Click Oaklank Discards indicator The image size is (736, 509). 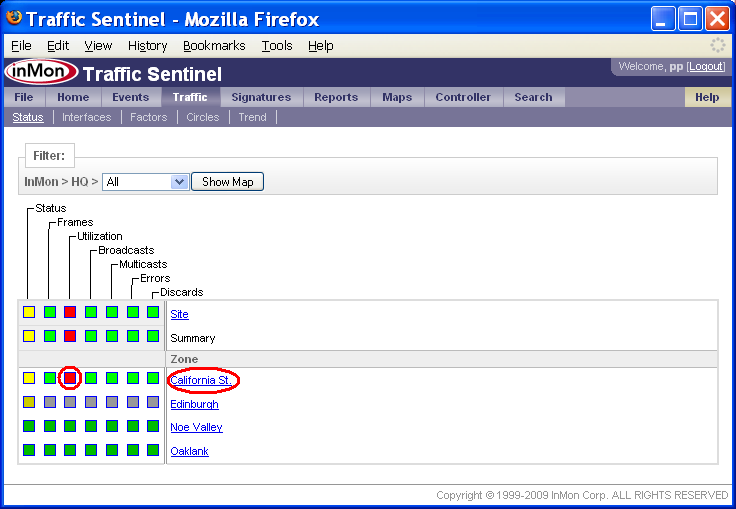[153, 450]
